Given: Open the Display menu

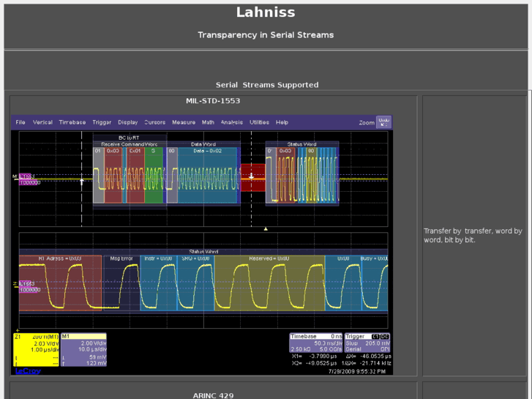Looking at the screenshot, I should [x=127, y=122].
